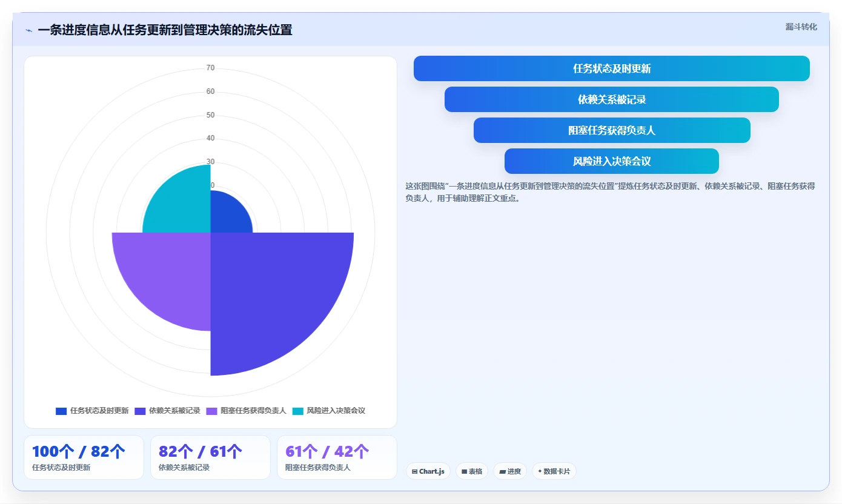The height and width of the screenshot is (504, 842).
Task: Click the 阻塞任务获得负责人 legend label
Action: (x=253, y=411)
